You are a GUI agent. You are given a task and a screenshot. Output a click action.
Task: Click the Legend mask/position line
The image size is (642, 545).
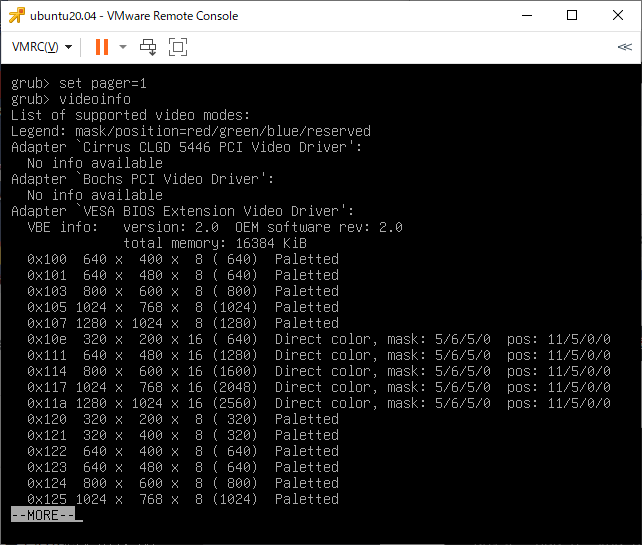pos(191,131)
